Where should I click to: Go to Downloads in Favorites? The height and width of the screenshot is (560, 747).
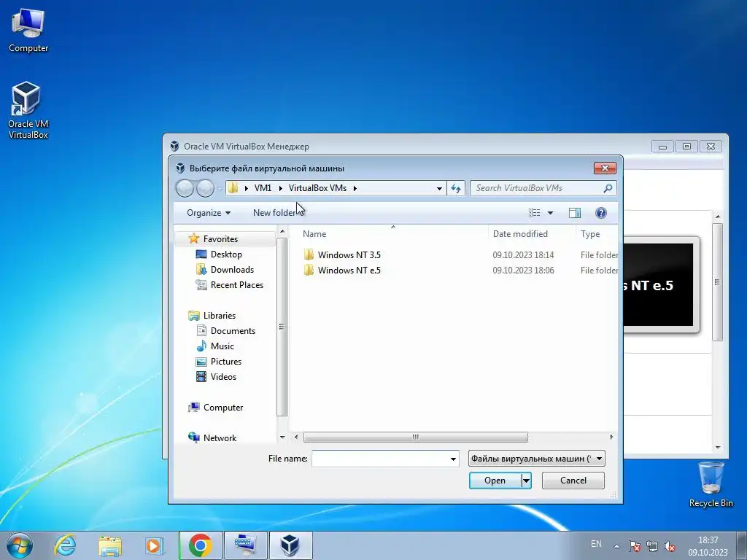coord(232,270)
